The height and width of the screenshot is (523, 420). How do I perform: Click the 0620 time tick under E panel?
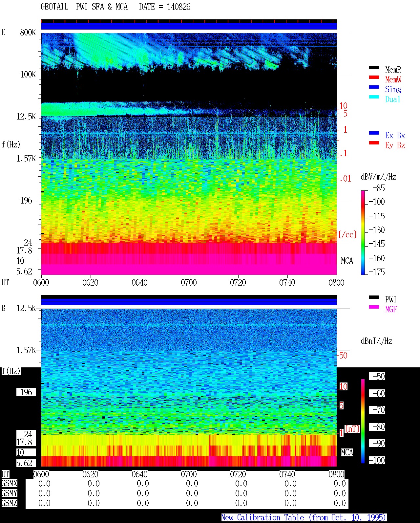(x=90, y=283)
